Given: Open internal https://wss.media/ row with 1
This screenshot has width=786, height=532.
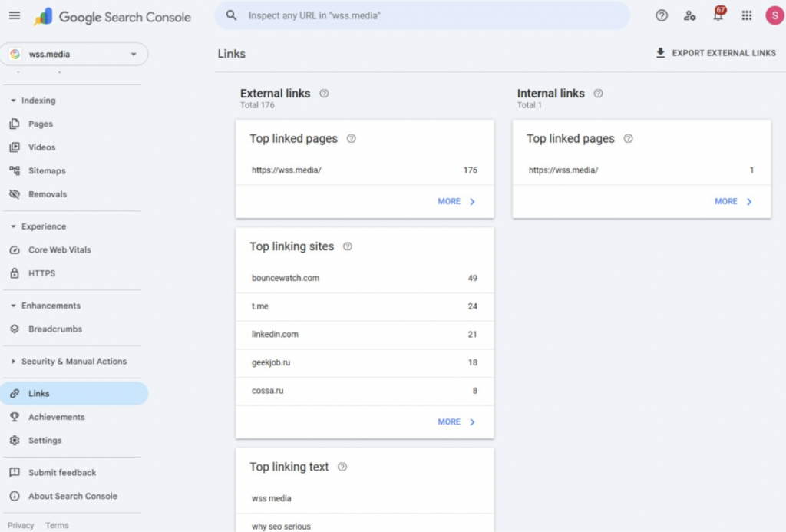Looking at the screenshot, I should coord(641,170).
